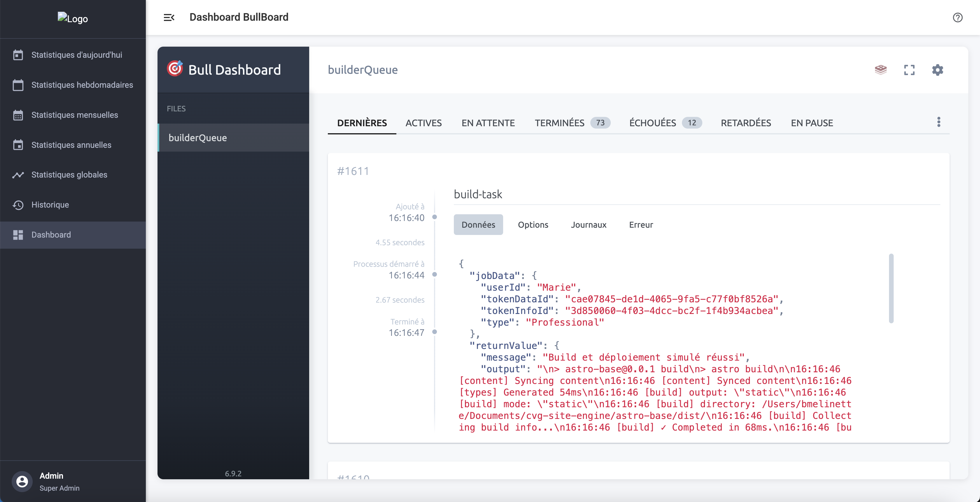
Task: Click the help question mark icon
Action: click(957, 17)
